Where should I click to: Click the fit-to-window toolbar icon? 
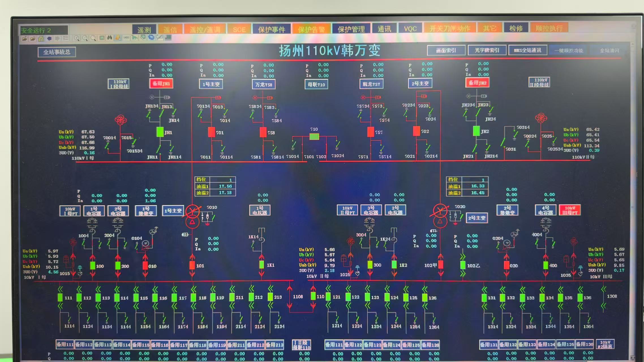click(x=102, y=38)
